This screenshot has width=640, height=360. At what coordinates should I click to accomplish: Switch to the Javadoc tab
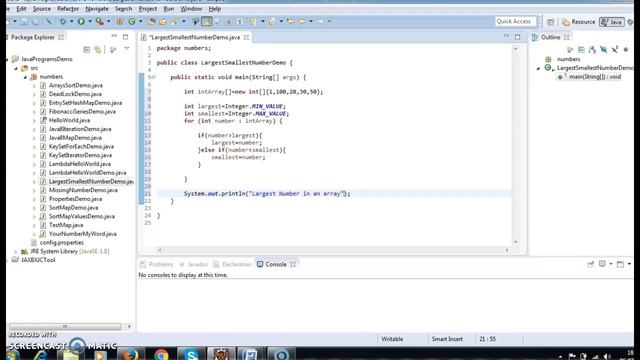coord(193,264)
